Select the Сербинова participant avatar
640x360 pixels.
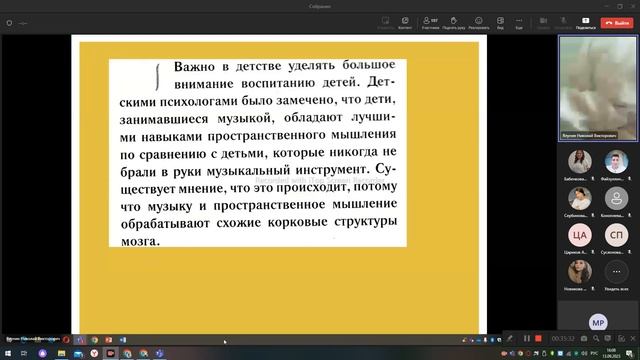580,198
